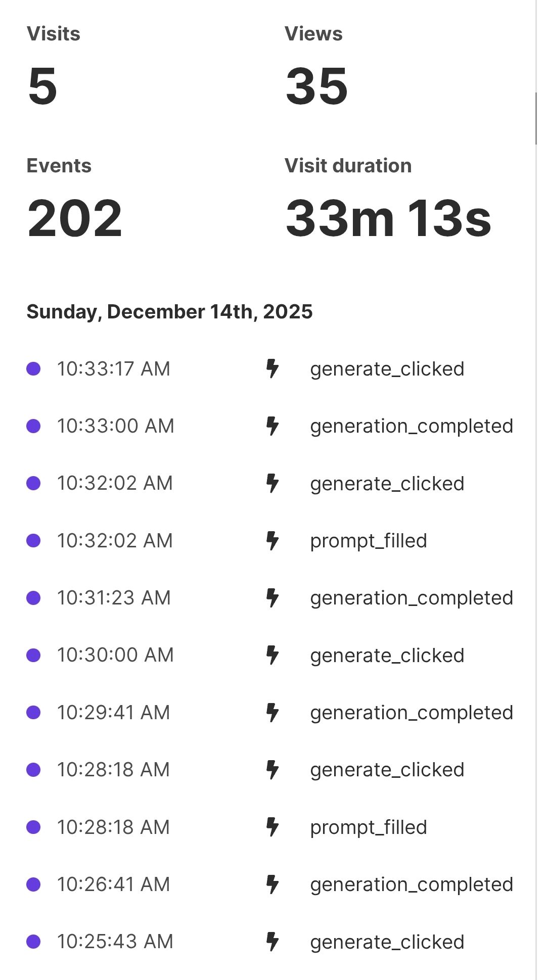
Task: Click the Visits count of 5
Action: (43, 86)
